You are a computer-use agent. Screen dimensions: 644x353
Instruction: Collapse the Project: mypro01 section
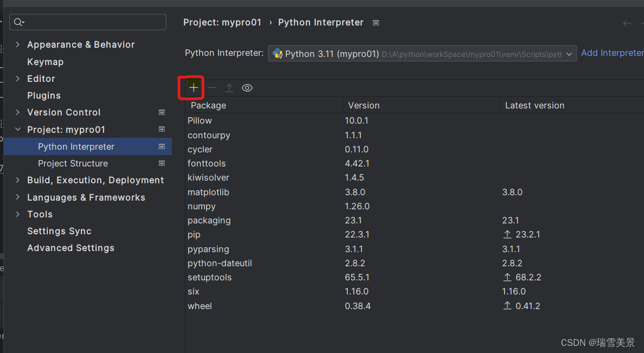[x=18, y=130]
